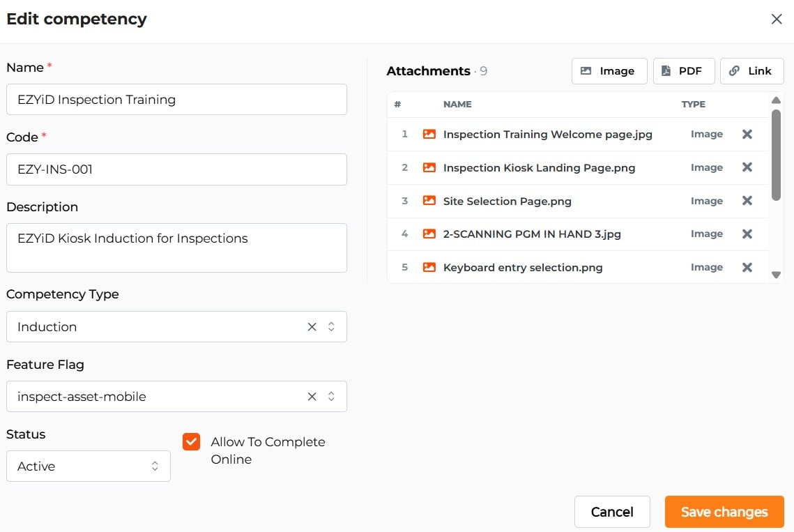Click Save changes button

pyautogui.click(x=724, y=512)
